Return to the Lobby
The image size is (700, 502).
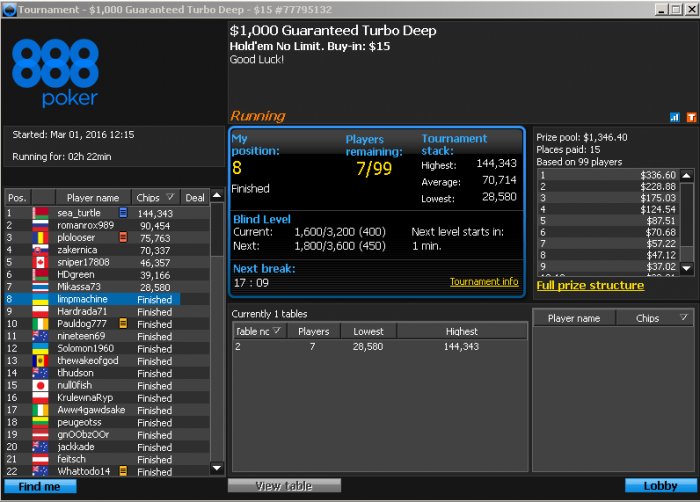click(x=660, y=485)
